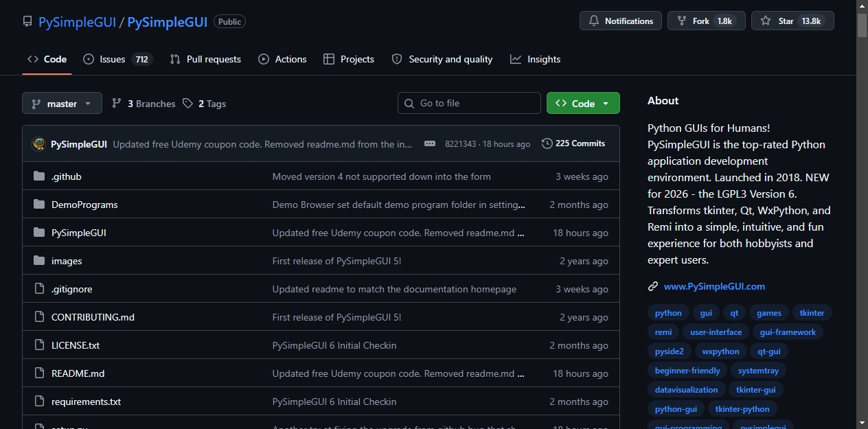Click the file icon for .gitignore
Screen dimensions: 868x429
(x=39, y=289)
